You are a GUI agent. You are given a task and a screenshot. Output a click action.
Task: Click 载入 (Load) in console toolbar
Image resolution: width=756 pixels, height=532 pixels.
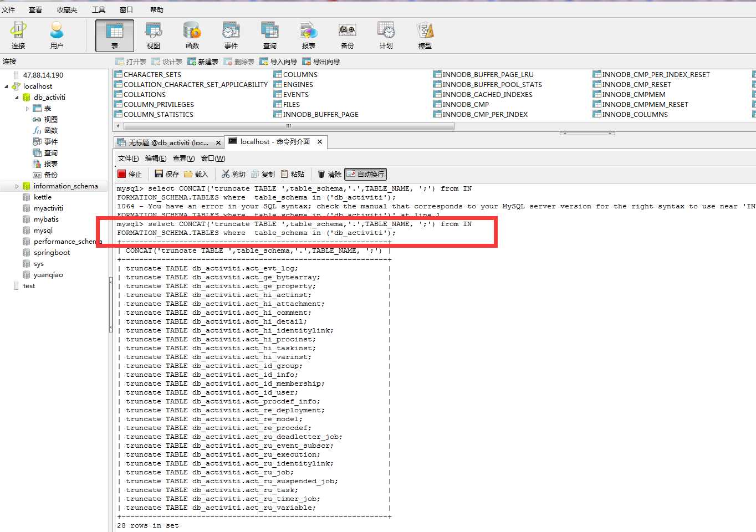point(196,174)
